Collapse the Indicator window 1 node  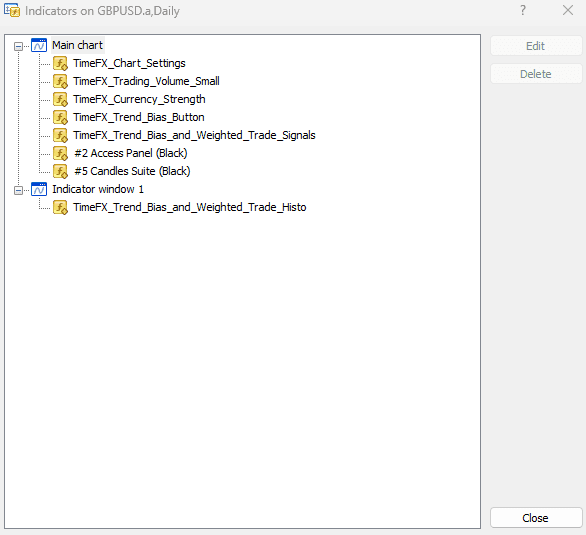pos(18,191)
